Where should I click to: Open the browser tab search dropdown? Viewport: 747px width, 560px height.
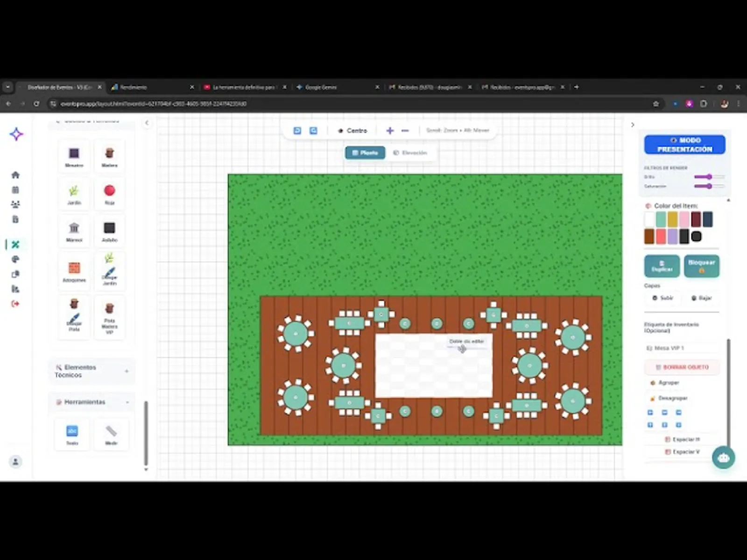[x=8, y=87]
